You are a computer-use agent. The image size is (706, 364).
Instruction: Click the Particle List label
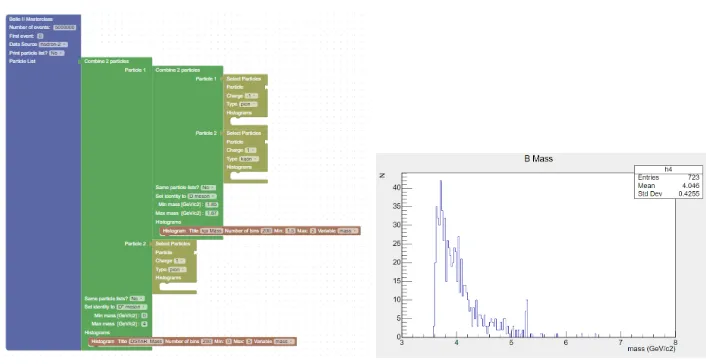pos(22,61)
